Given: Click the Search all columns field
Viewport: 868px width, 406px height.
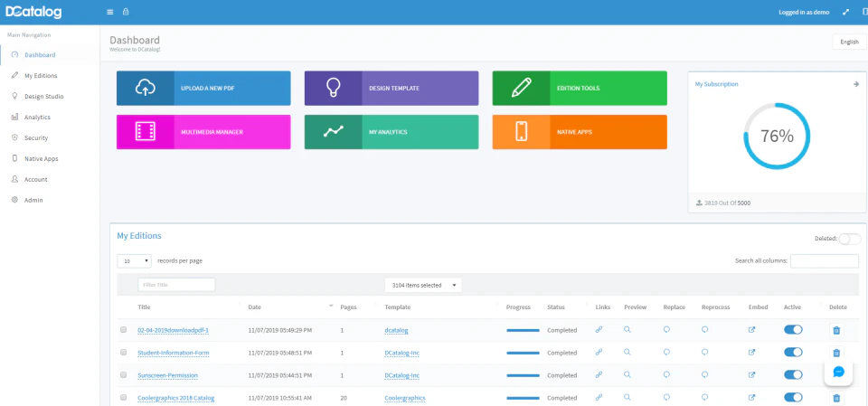Looking at the screenshot, I should (x=825, y=261).
